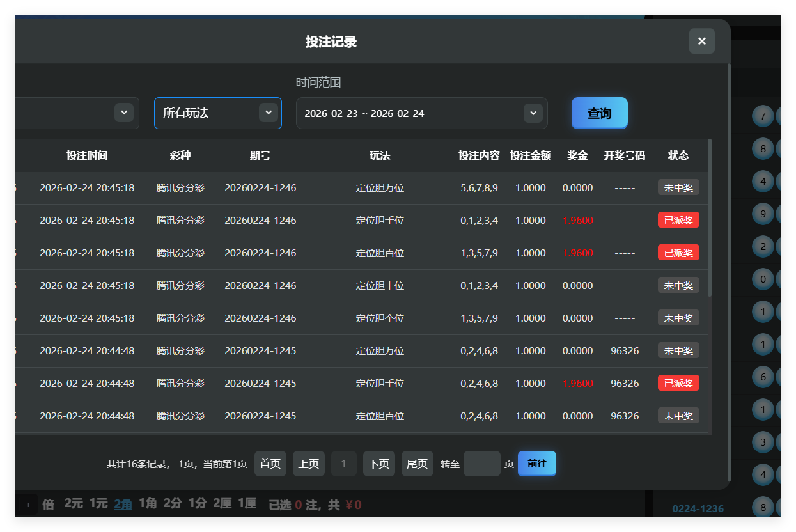
Task: Click 已派奖 badge in 1246 定位胆百位 row
Action: [x=678, y=253]
